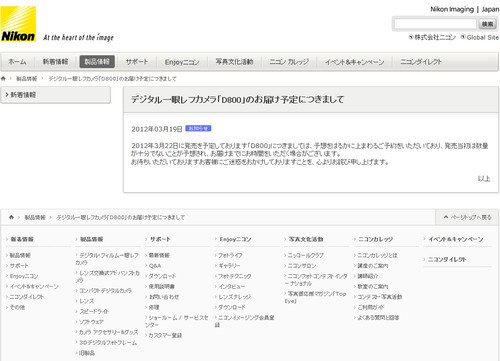Click ニコンサロン footer link
This screenshot has width=500, height=361.
pyautogui.click(x=302, y=266)
